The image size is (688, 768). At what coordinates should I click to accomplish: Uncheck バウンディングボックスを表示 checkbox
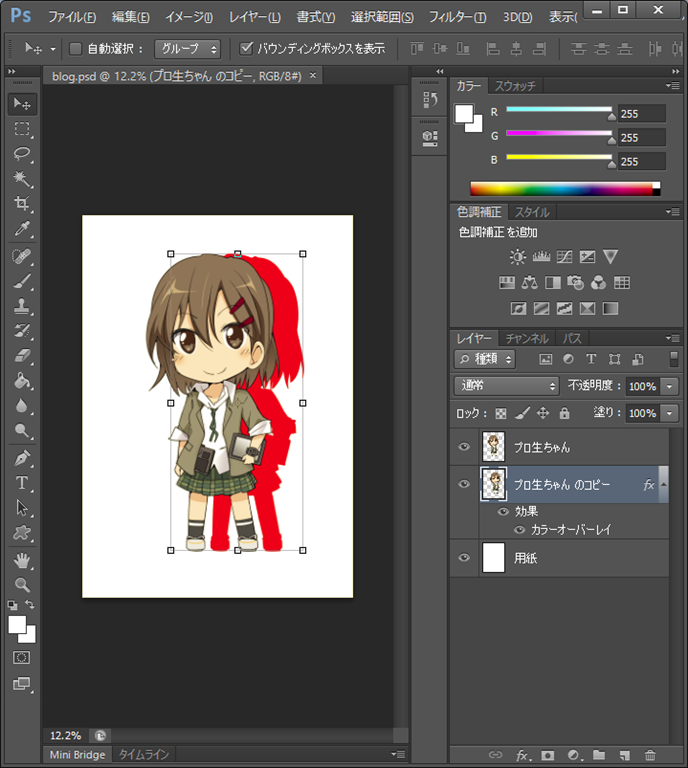click(x=247, y=48)
